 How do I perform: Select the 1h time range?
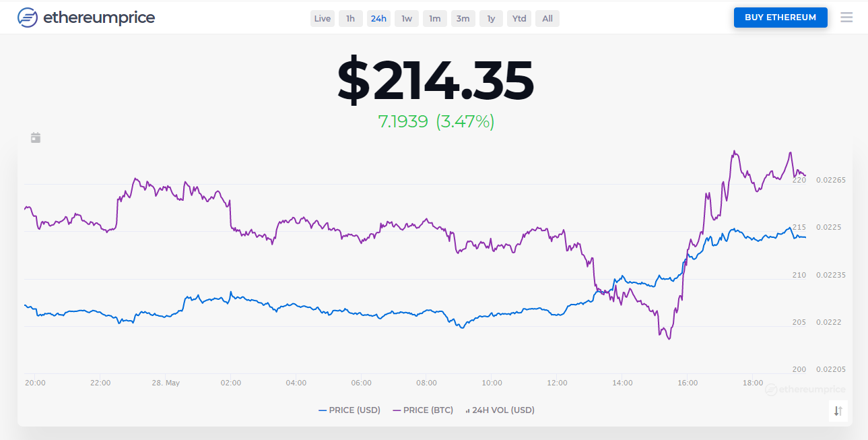pyautogui.click(x=350, y=18)
